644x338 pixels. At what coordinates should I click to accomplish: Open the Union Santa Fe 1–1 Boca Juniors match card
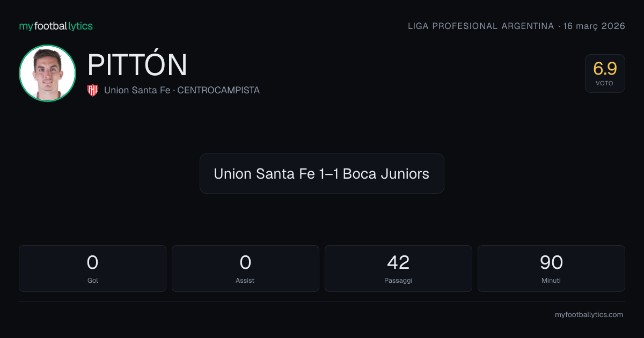[x=322, y=174]
